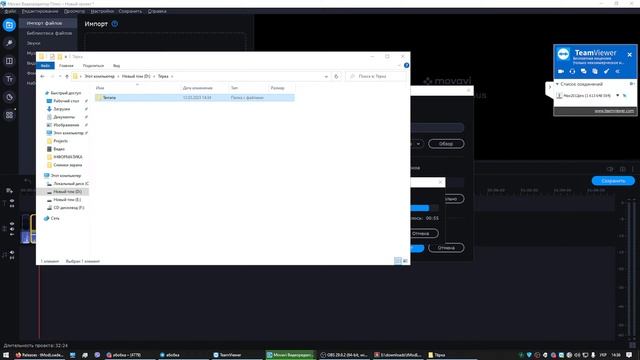Click Explorer help question icon
The height and width of the screenshot is (360, 640).
tap(406, 65)
